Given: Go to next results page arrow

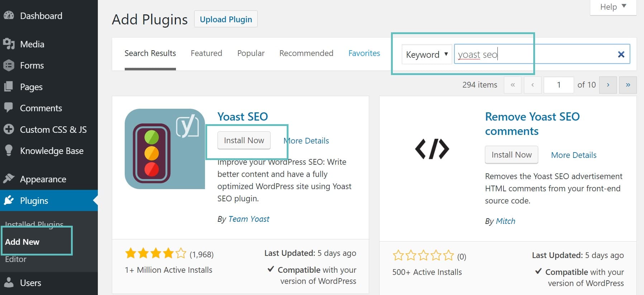Looking at the screenshot, I should (608, 85).
